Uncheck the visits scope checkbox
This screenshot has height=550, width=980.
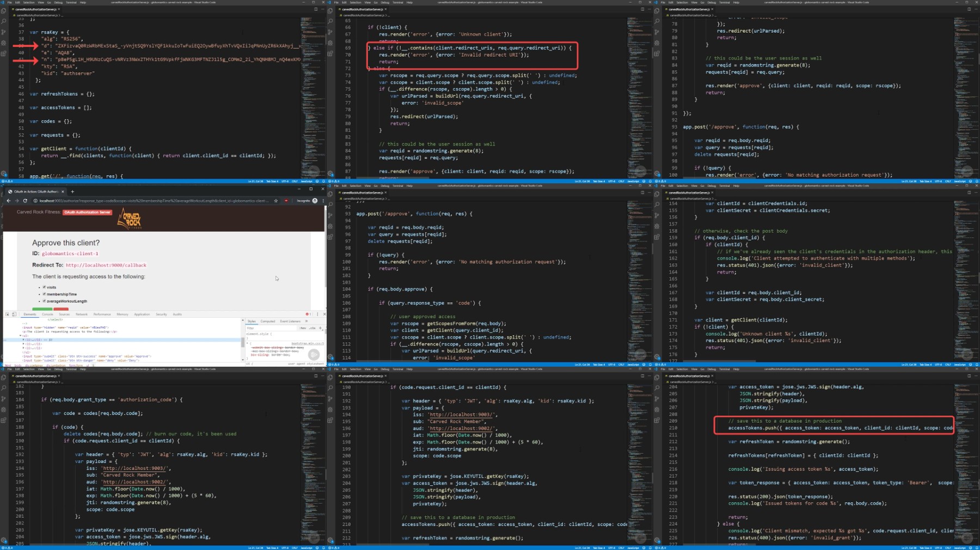(x=44, y=287)
